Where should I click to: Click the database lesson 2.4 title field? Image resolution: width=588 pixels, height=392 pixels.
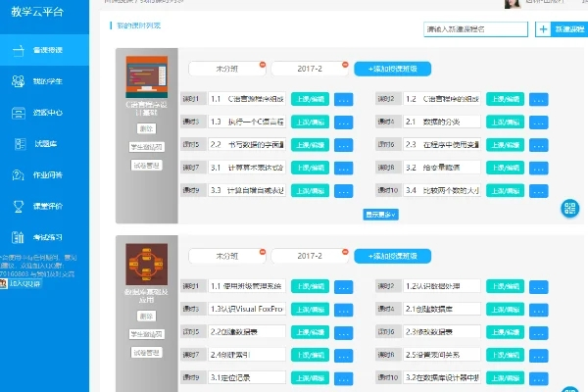coord(247,355)
